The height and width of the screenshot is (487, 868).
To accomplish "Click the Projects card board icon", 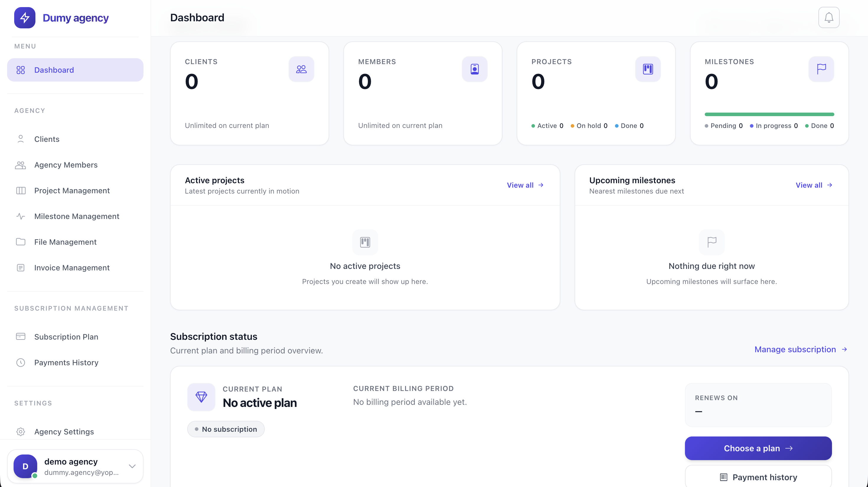I will [x=648, y=69].
